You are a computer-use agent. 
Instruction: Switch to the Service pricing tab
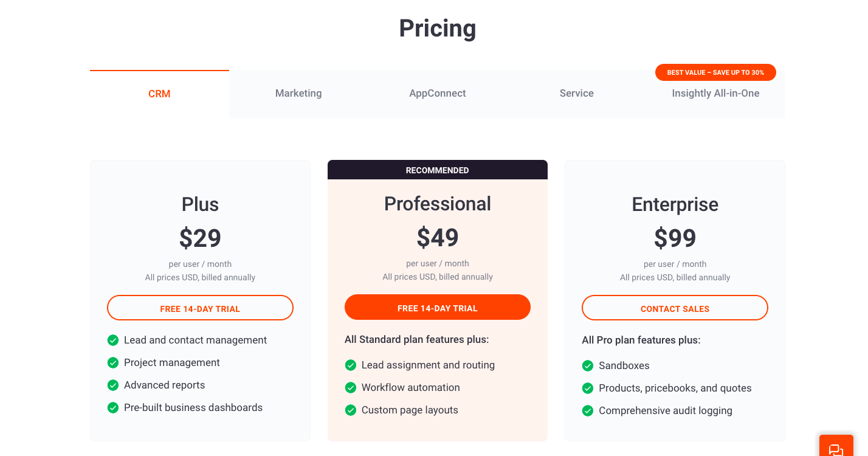576,93
